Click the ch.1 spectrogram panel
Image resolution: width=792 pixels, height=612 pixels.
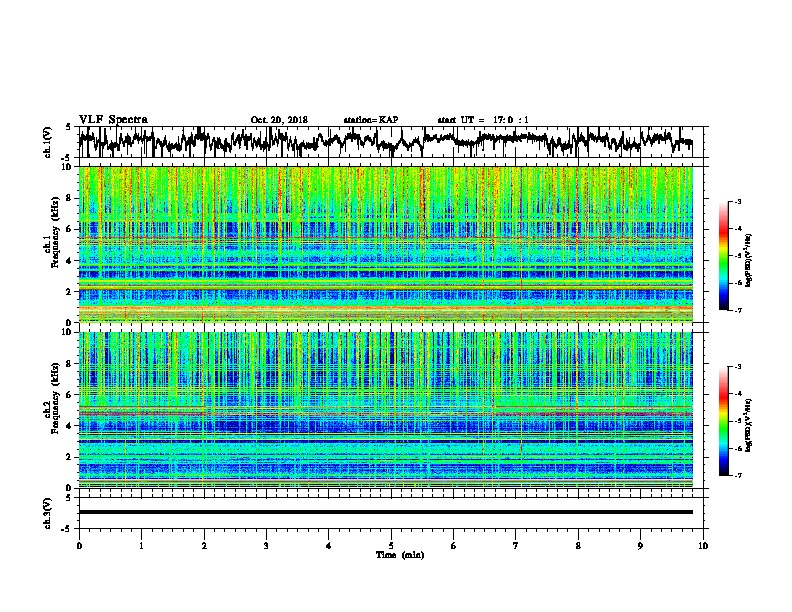pos(385,244)
